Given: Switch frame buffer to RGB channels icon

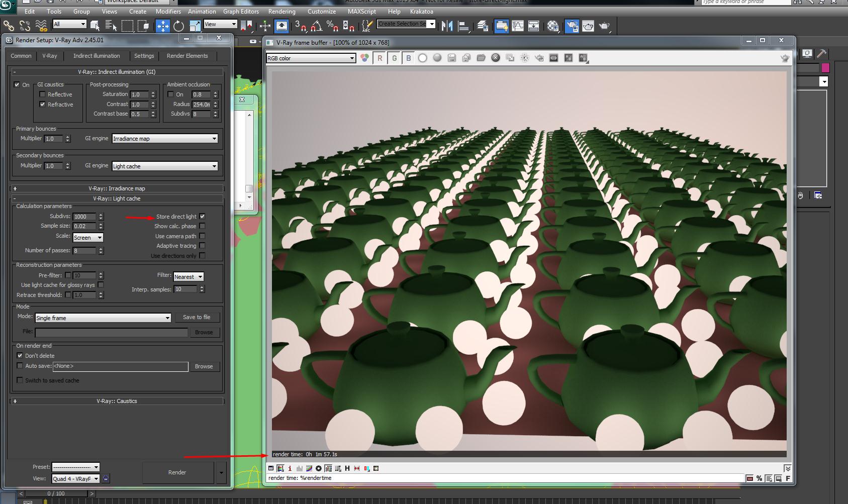Looking at the screenshot, I should (x=364, y=58).
